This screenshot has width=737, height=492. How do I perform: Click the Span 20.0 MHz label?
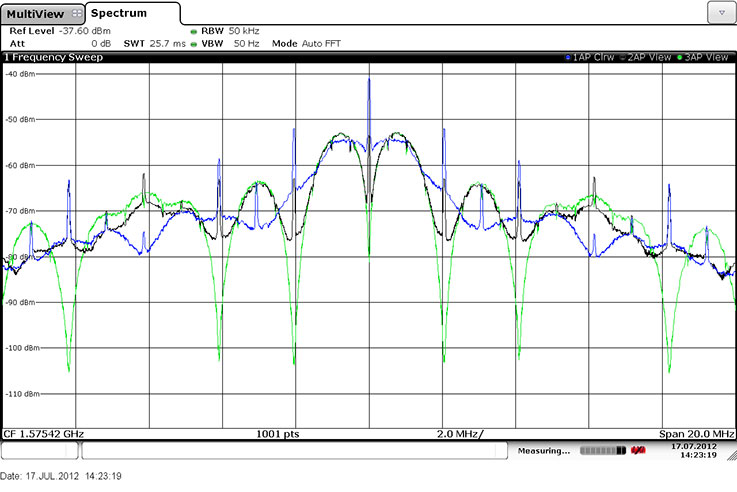coord(695,434)
